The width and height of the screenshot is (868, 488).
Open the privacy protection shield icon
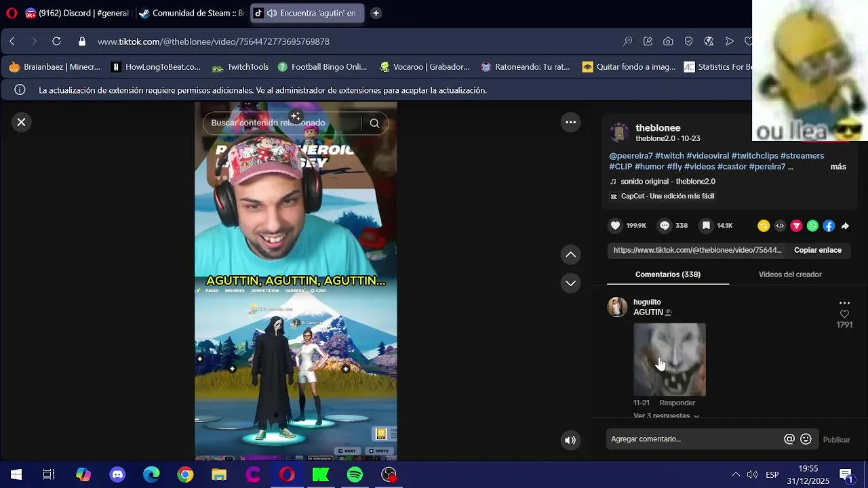(688, 41)
